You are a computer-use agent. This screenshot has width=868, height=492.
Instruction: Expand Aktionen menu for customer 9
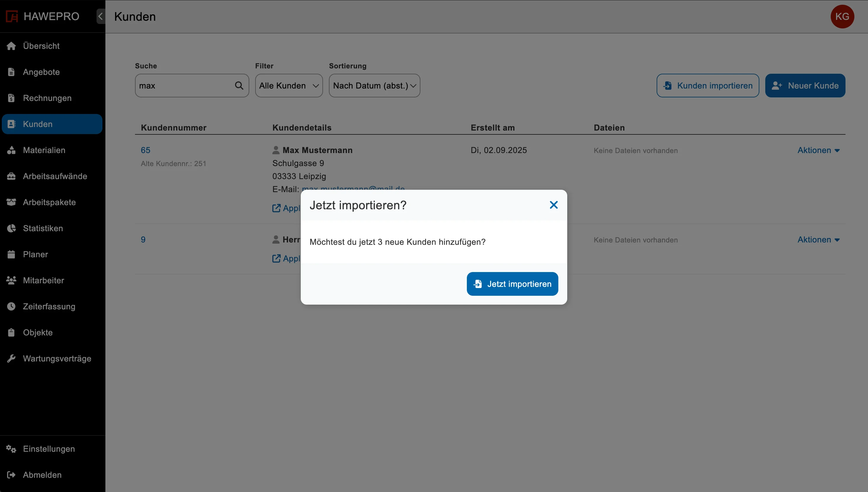(819, 239)
